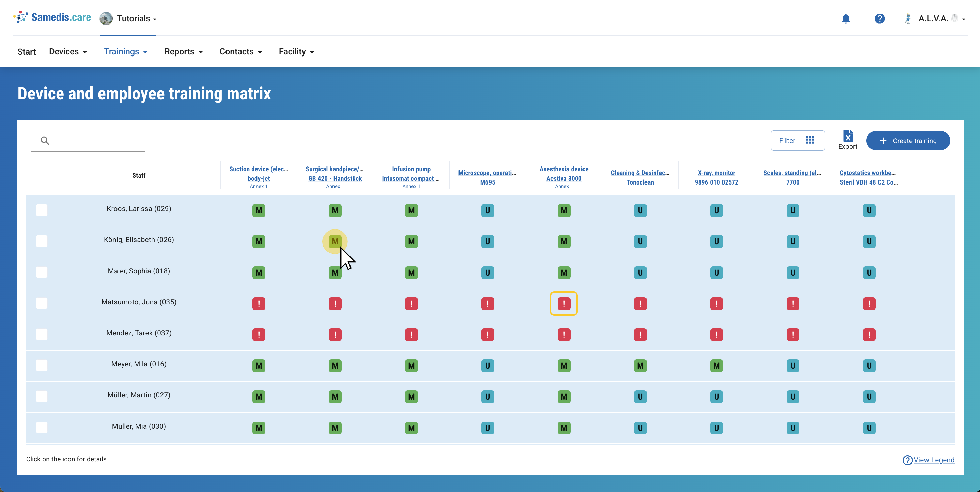The image size is (980, 492).
Task: Go to the Start menu item
Action: click(27, 52)
